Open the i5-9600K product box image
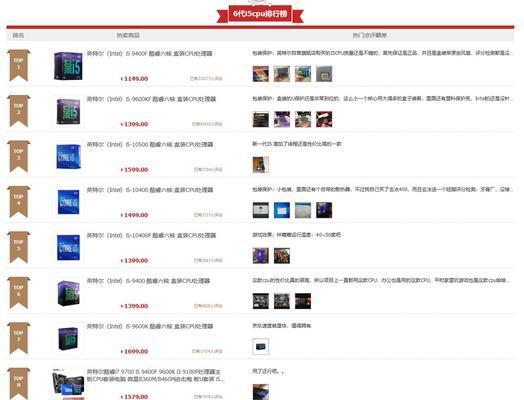Screen dimensions: 524x400 pos(69,339)
